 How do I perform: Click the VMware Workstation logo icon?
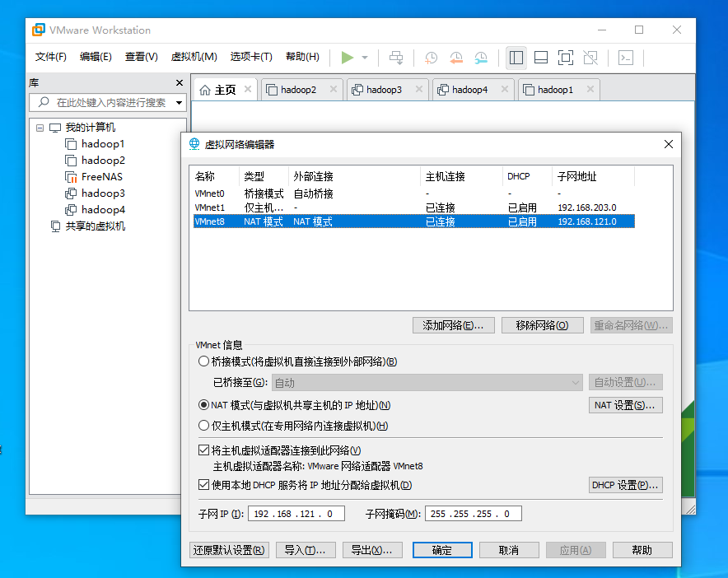[39, 30]
